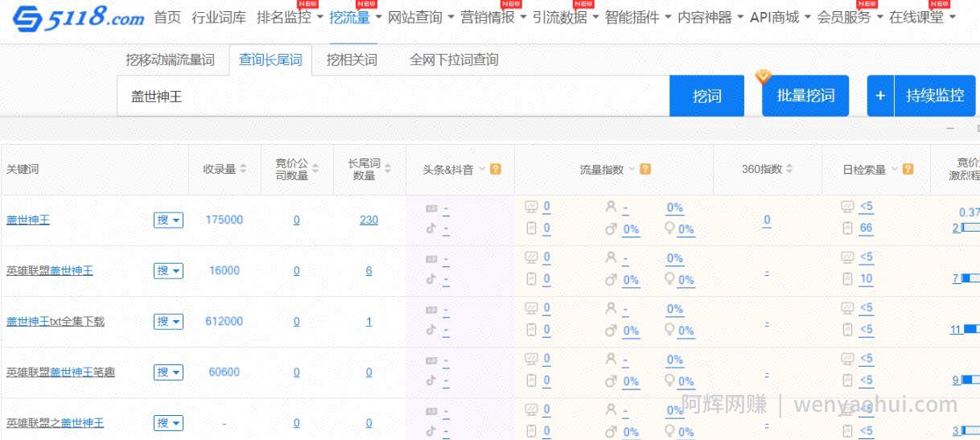This screenshot has width=980, height=440.
Task: Click user profile icon in 盖世神王 row
Action: [611, 207]
